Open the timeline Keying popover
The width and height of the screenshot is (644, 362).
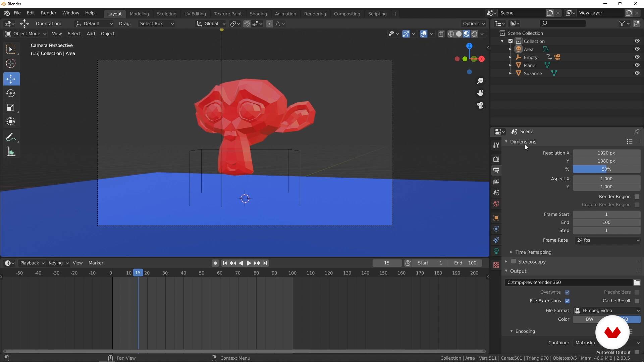point(58,263)
